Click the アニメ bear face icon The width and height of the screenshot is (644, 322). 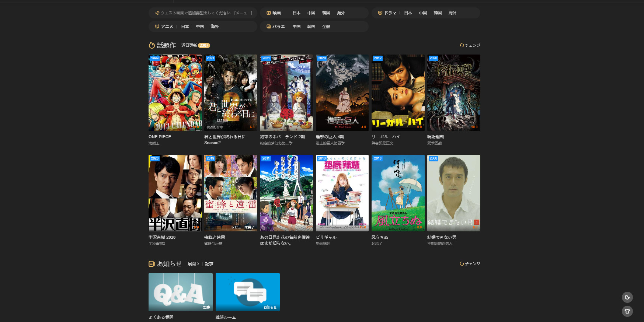click(x=157, y=27)
